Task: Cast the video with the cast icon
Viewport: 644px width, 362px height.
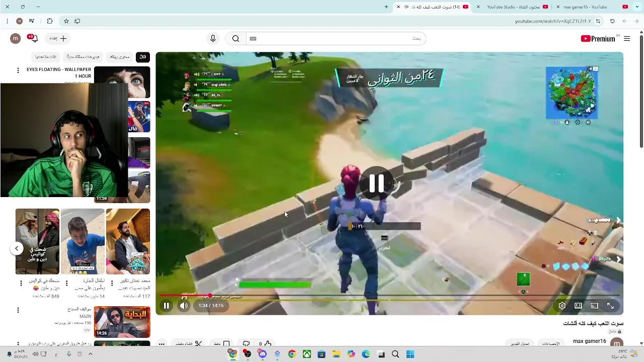Action: click(594, 306)
